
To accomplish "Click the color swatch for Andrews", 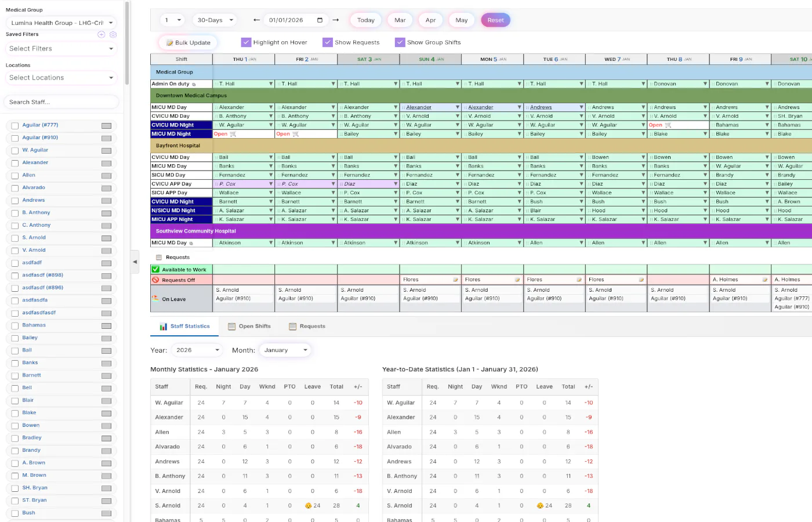I will 106,201.
